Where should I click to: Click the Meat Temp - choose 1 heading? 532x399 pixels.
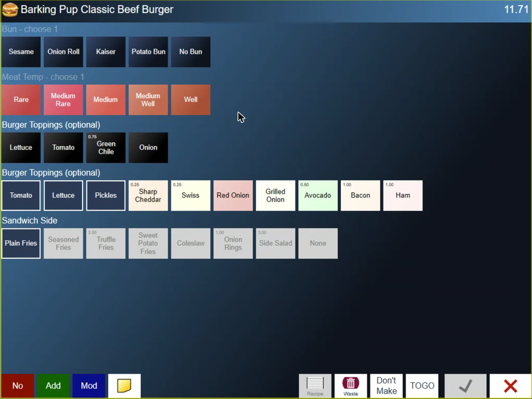(43, 77)
